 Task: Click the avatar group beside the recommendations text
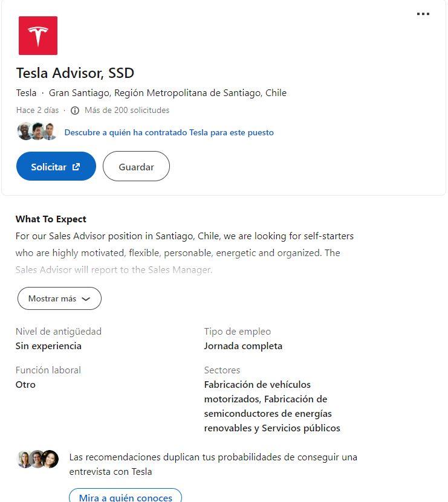pos(37,459)
